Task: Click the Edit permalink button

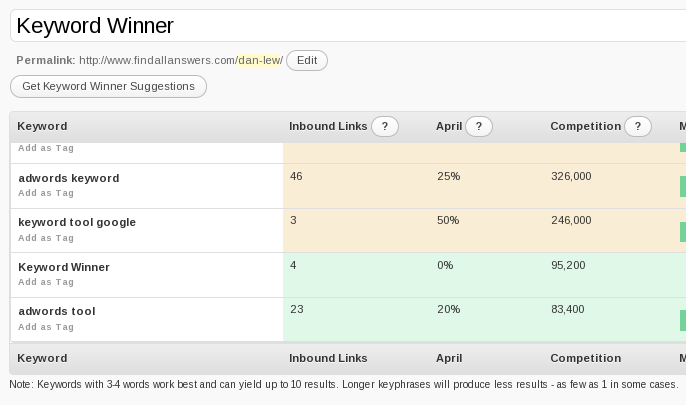Action: (x=307, y=61)
